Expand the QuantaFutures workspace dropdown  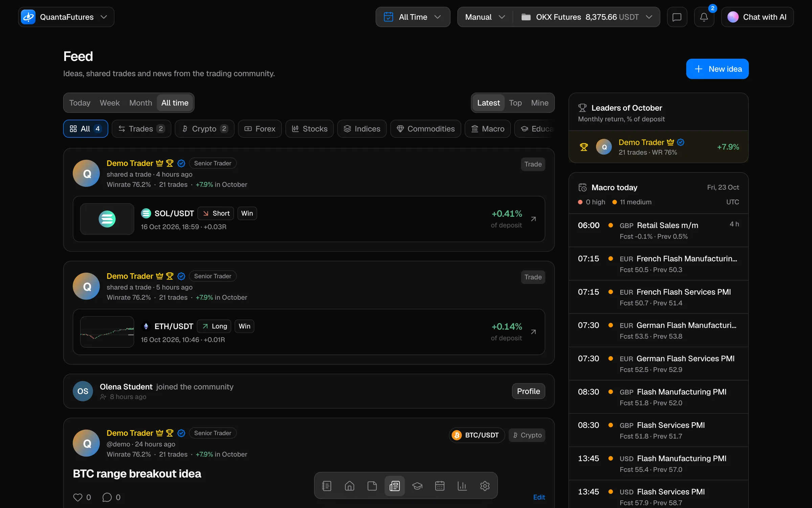pos(66,17)
